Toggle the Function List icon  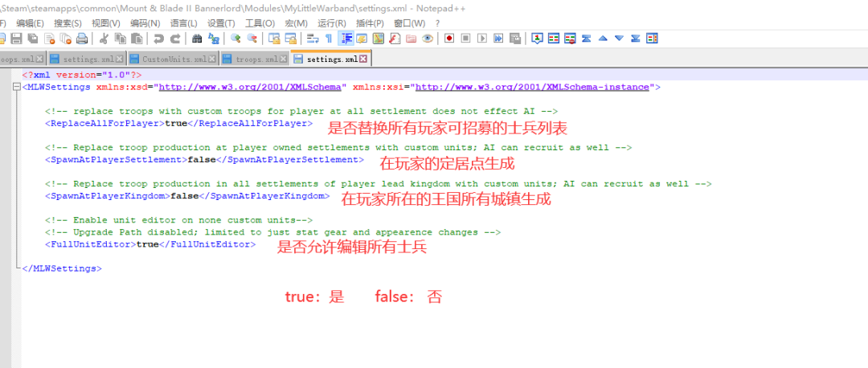[x=395, y=39]
